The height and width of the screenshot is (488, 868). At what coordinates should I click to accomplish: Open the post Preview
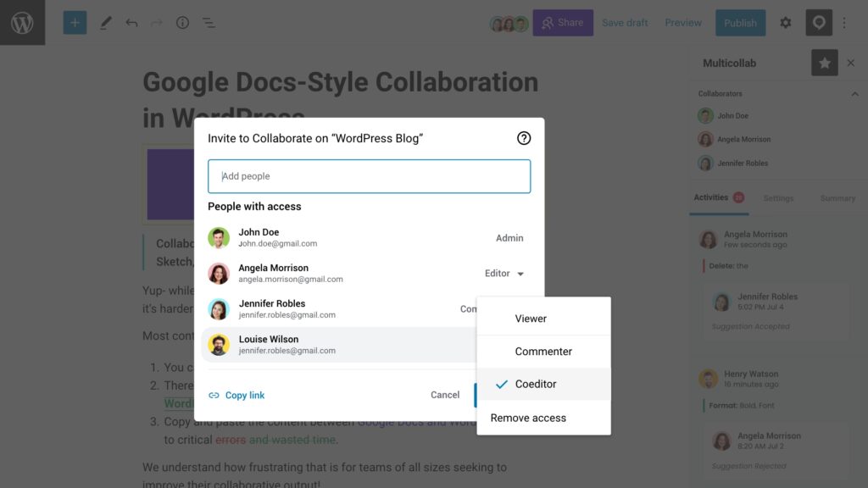tap(683, 23)
